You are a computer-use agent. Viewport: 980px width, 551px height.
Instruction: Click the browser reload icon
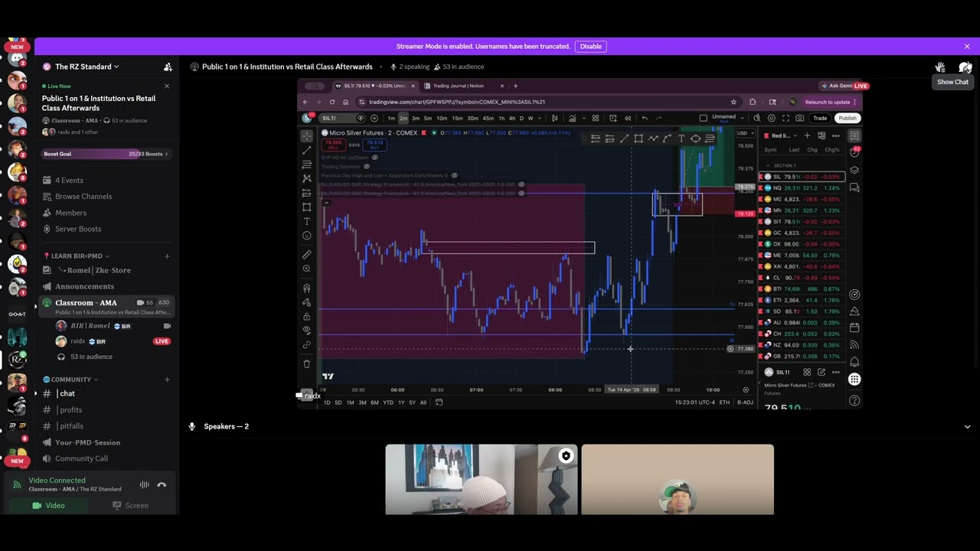332,102
